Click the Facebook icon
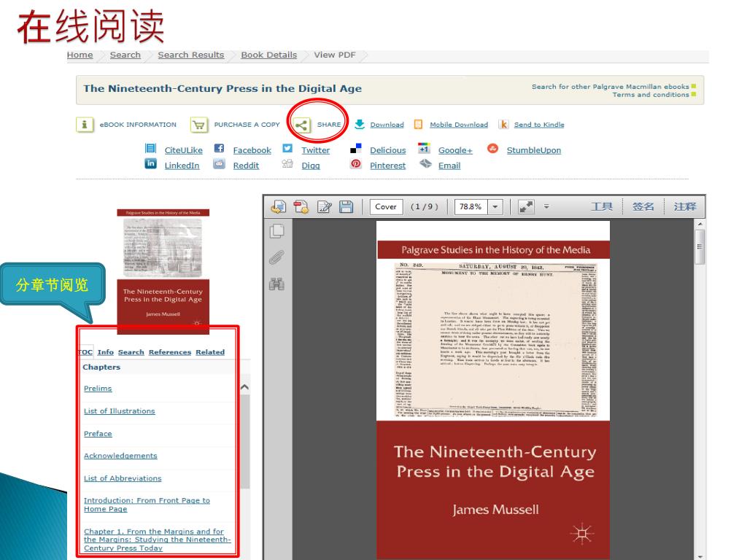747x560 pixels. click(x=219, y=148)
